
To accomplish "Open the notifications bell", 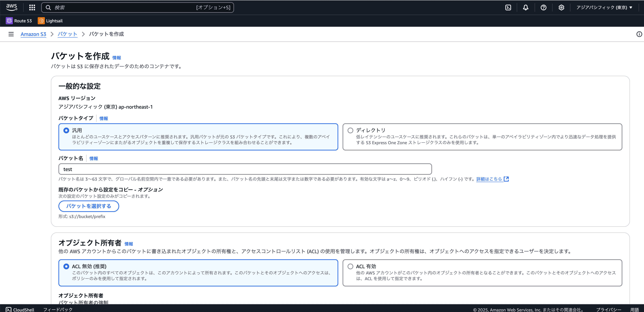I will [526, 8].
